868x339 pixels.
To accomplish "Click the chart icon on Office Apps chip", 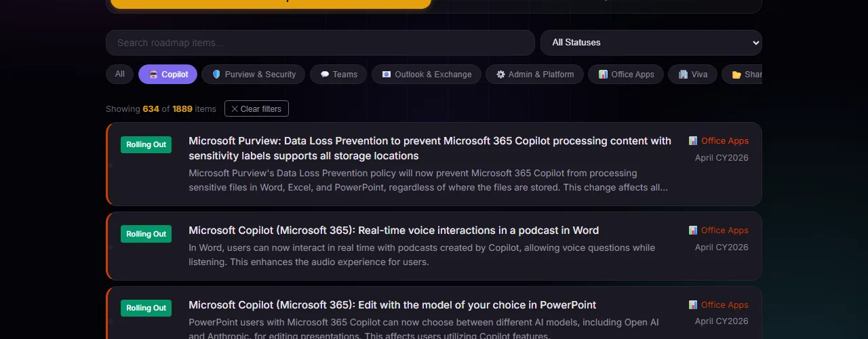I will pyautogui.click(x=603, y=75).
